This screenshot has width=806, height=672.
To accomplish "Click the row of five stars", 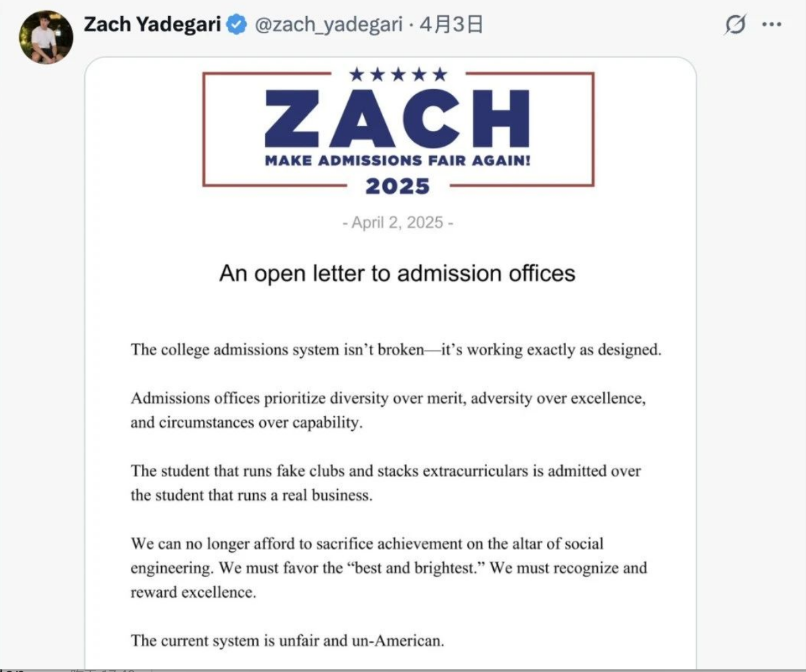I will pyautogui.click(x=398, y=74).
